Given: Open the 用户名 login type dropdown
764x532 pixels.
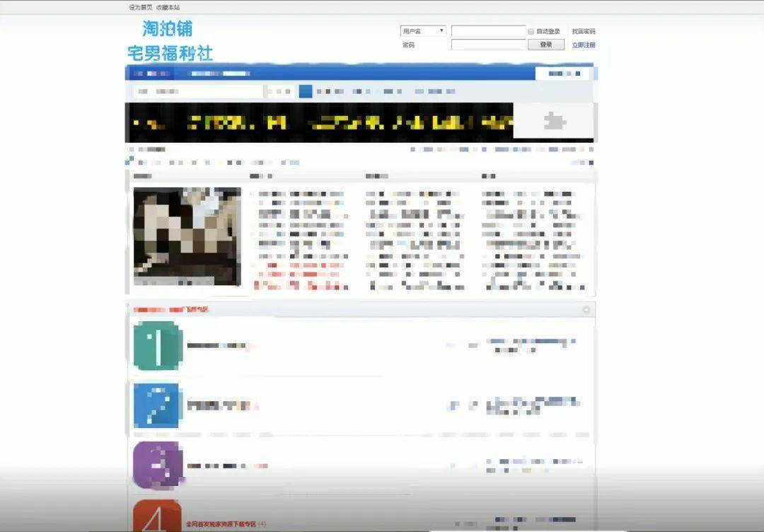Looking at the screenshot, I should (x=423, y=30).
